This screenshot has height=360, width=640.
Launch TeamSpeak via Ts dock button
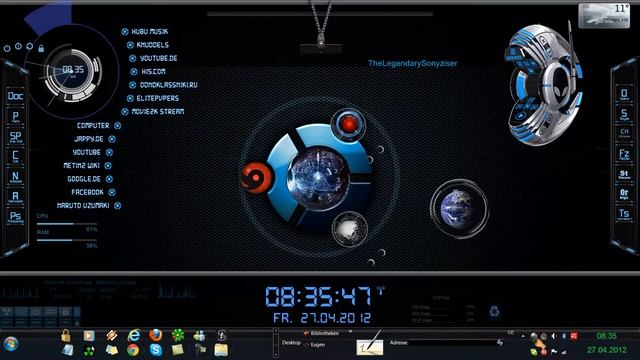624,214
